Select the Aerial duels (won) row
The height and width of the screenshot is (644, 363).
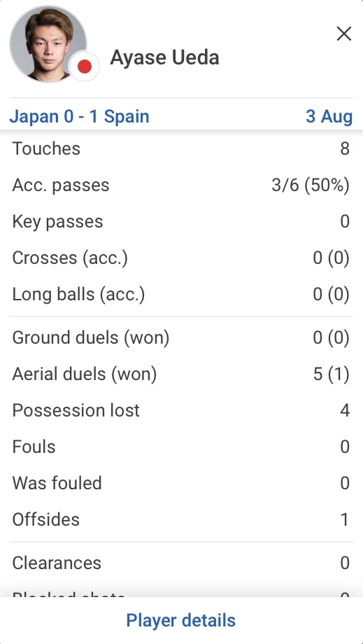tap(181, 374)
